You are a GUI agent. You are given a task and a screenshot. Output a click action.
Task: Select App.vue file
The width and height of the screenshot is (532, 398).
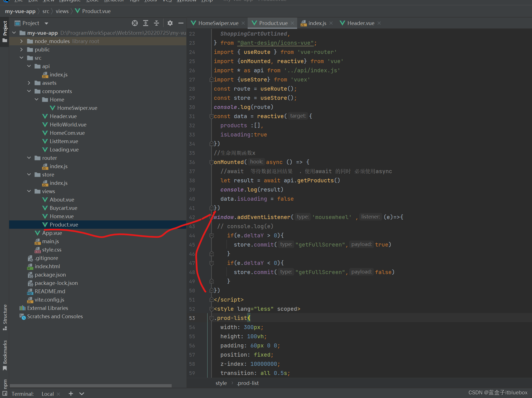point(52,233)
